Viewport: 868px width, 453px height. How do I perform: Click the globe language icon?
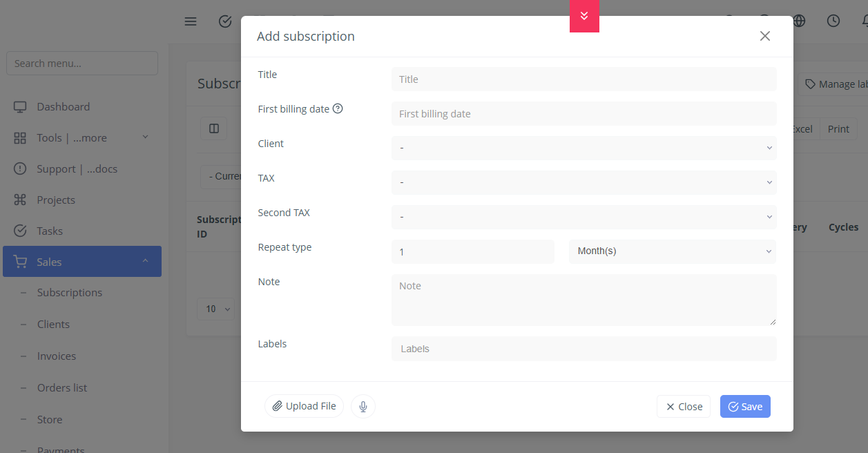point(800,21)
